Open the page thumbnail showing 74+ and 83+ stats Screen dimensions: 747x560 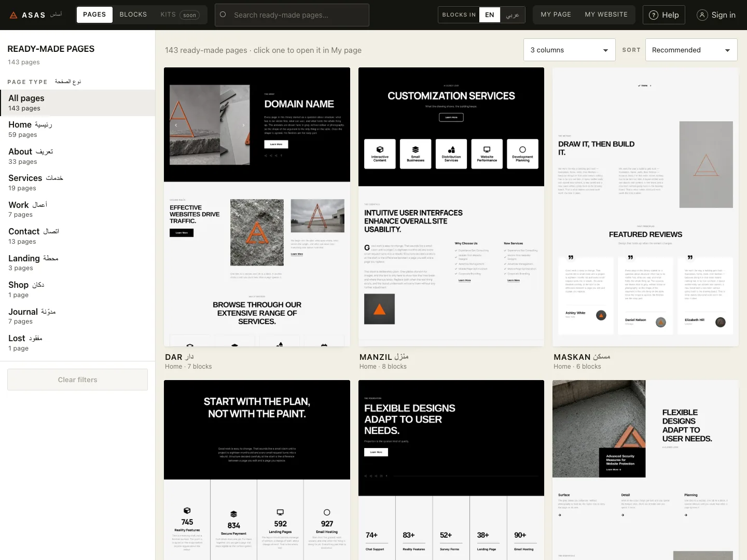point(451,470)
